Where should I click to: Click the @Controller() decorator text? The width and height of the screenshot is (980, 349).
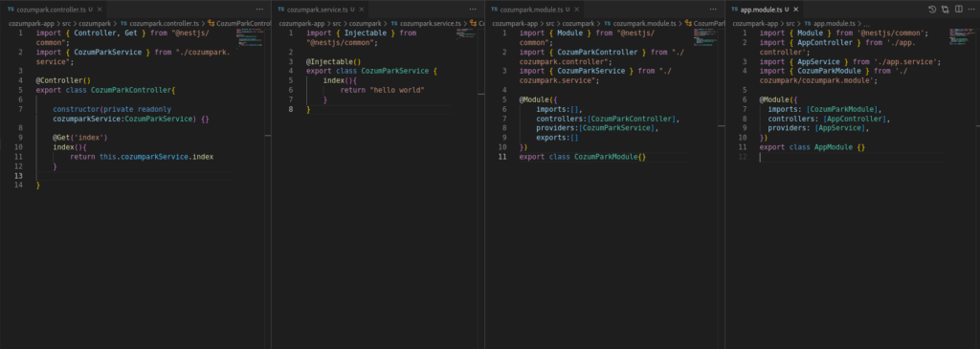63,80
